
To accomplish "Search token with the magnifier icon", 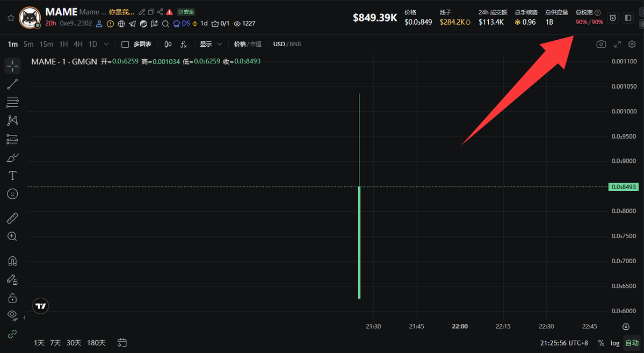I will pyautogui.click(x=165, y=24).
